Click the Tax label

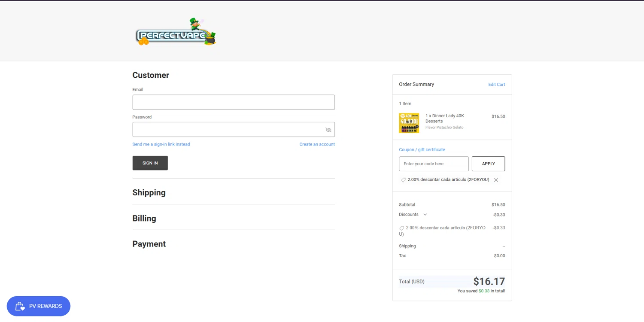(402, 256)
